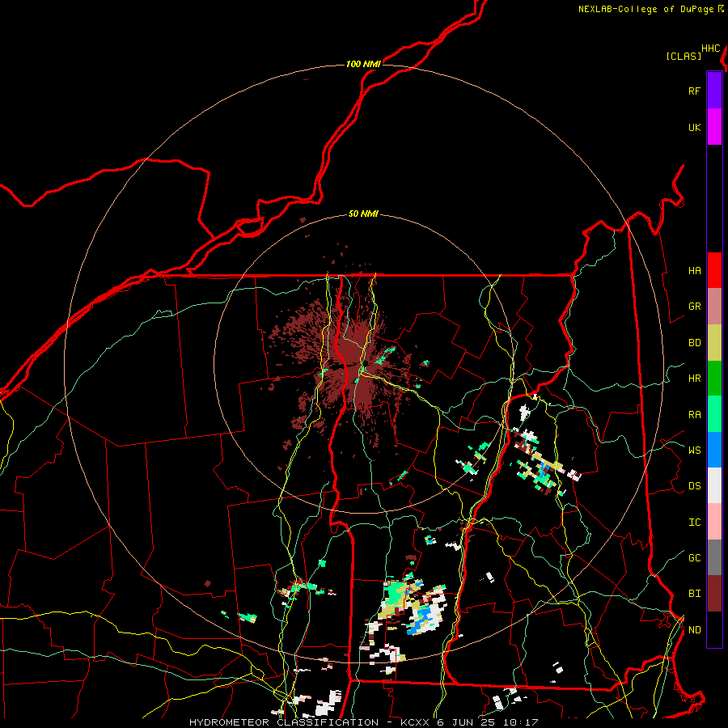728x728 pixels.
Task: Click the DS legend label
Action: click(694, 486)
